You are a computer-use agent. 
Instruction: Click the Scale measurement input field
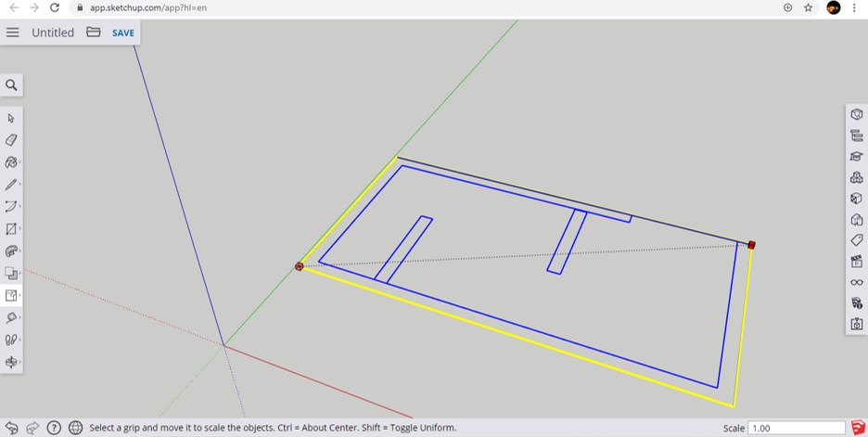click(x=796, y=428)
